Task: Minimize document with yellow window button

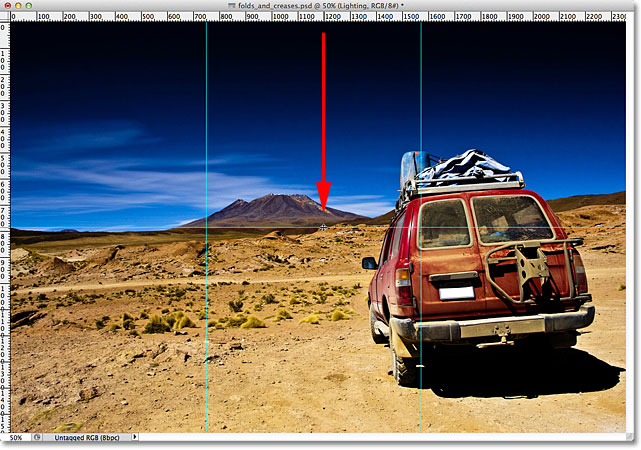Action: coord(18,6)
